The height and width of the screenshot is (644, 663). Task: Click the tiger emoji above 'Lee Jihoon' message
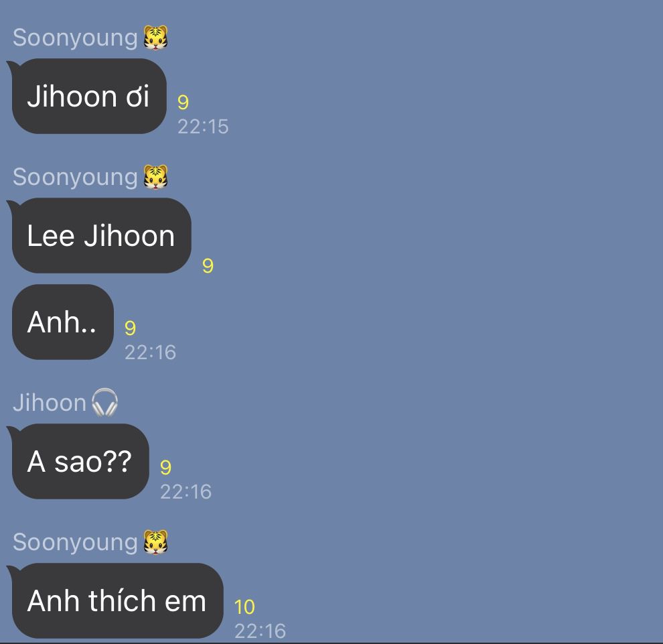click(x=155, y=177)
